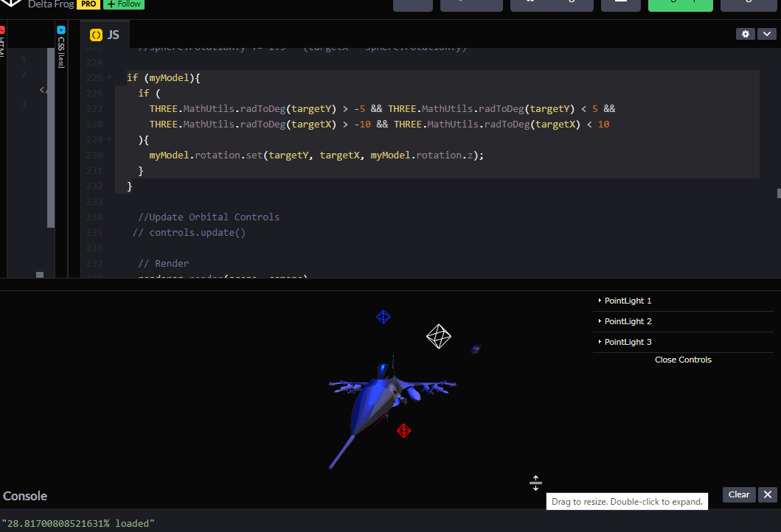The height and width of the screenshot is (532, 781).
Task: Click the HTML editor vertical scrollbar
Action: point(51,138)
